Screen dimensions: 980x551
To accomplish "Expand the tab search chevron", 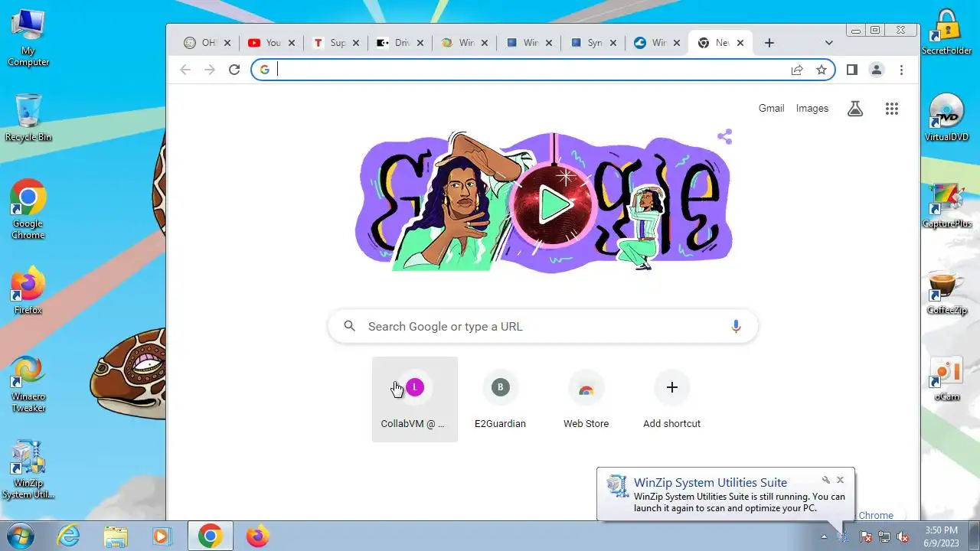I will [x=828, y=43].
